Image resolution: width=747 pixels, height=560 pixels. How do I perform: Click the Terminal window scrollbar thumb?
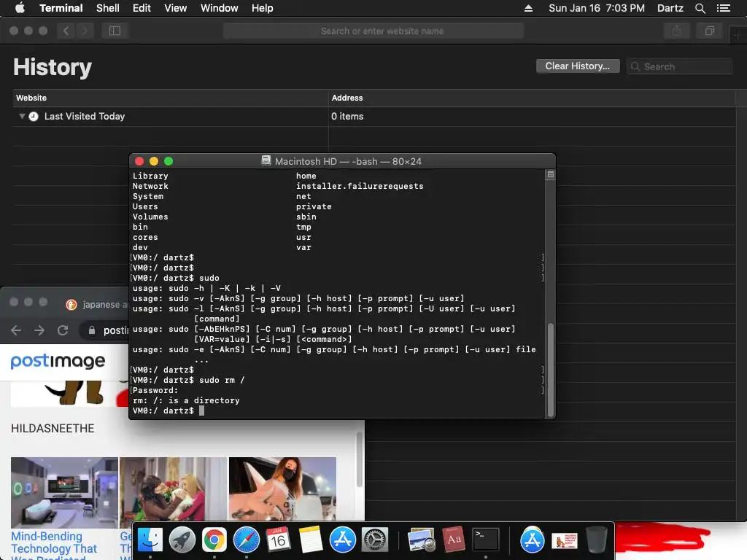click(551, 370)
